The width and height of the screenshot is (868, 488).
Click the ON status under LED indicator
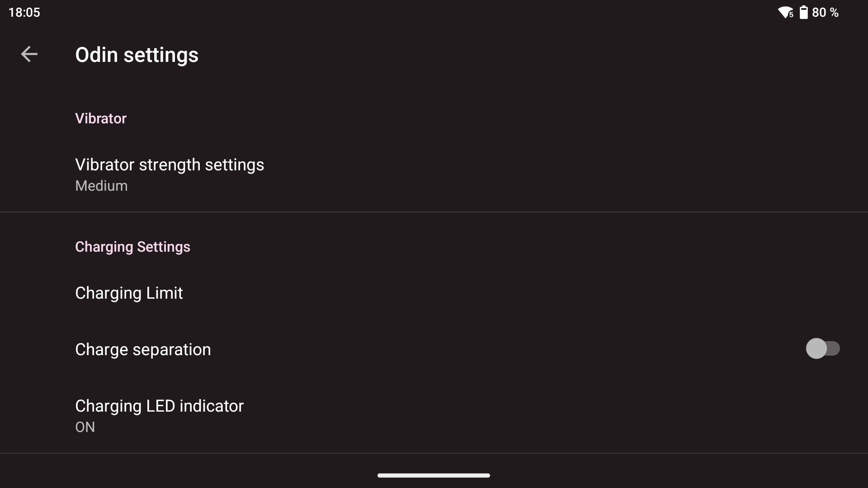point(85,427)
